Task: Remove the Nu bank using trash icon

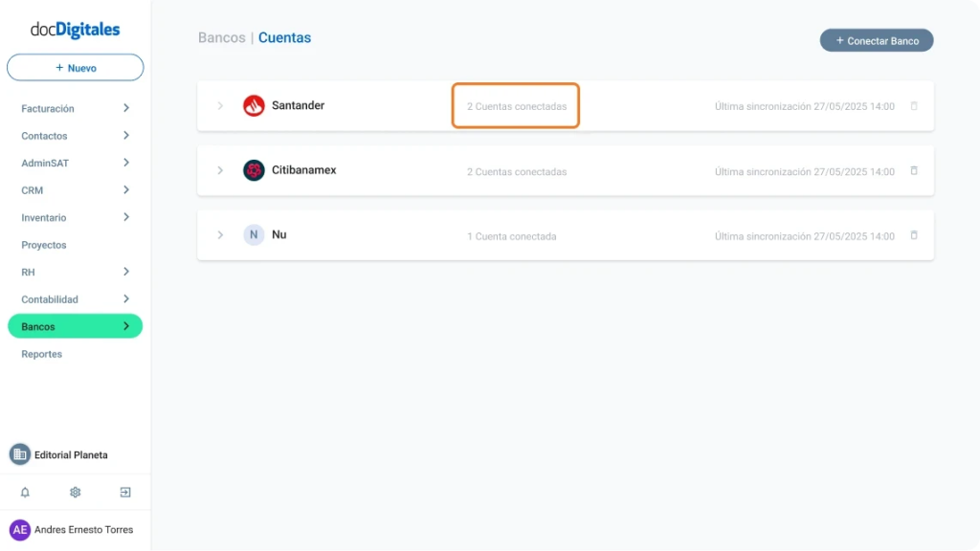Action: [914, 235]
